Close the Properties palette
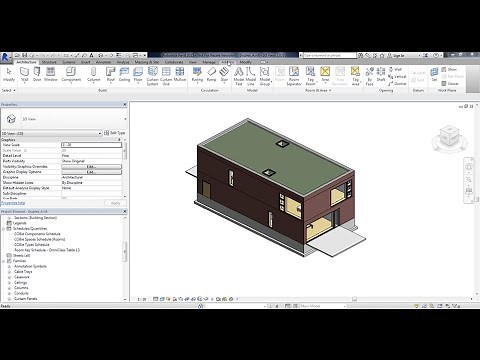The image size is (480, 360). pyautogui.click(x=125, y=104)
